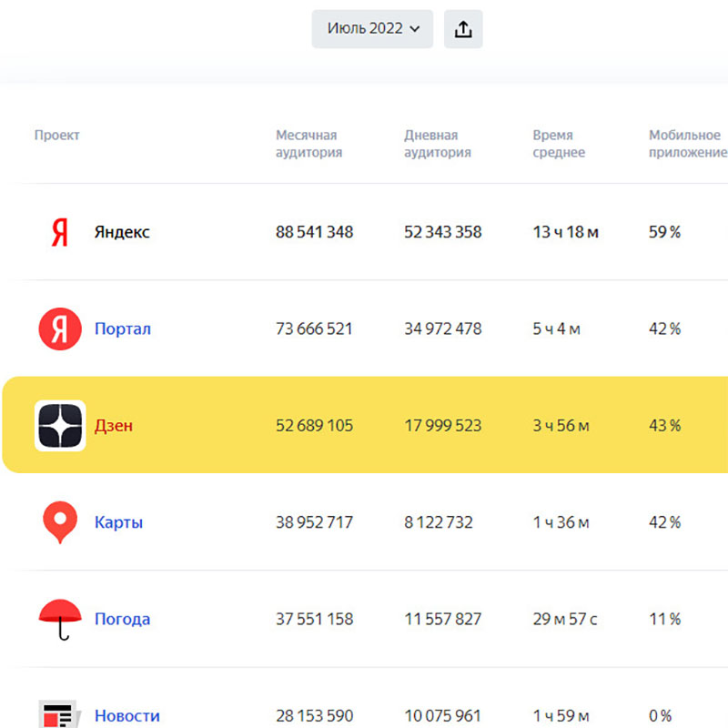Click the Yandex red Я logo icon

(60, 232)
